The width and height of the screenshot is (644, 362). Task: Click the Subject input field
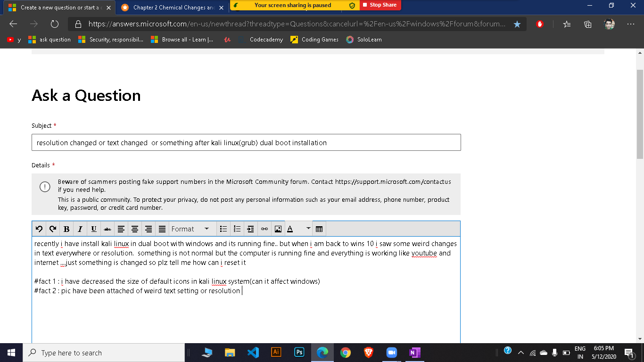(246, 142)
